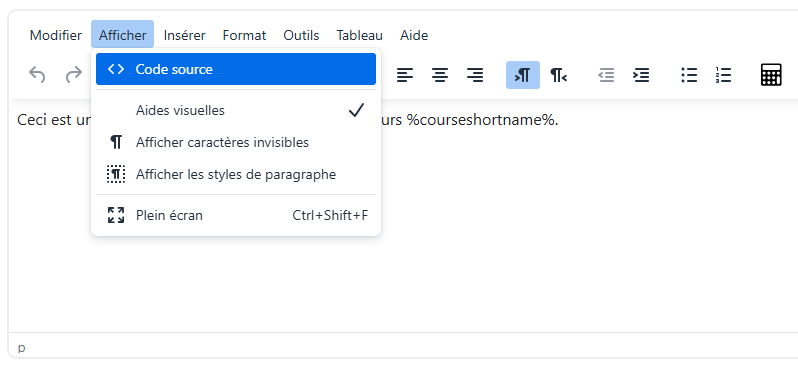Open the equation editor calculator icon
The image size is (798, 366).
pos(771,75)
